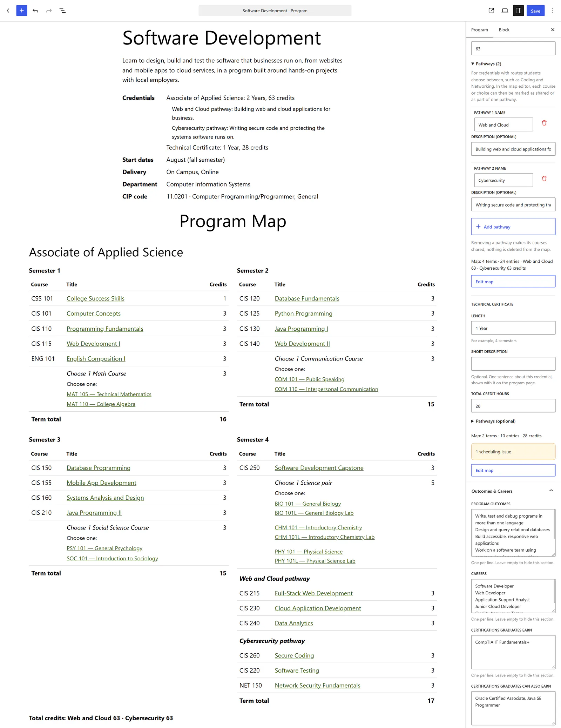The height and width of the screenshot is (728, 561).
Task: Click the Length field showing 1 Year
Action: coord(513,328)
